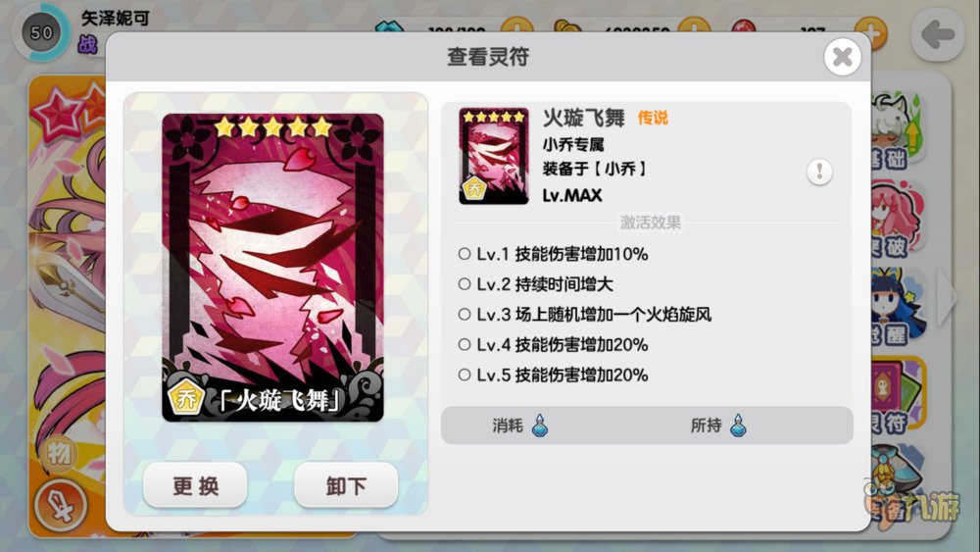Click the back arrow icon
Screen dimensions: 980x552
937,34
